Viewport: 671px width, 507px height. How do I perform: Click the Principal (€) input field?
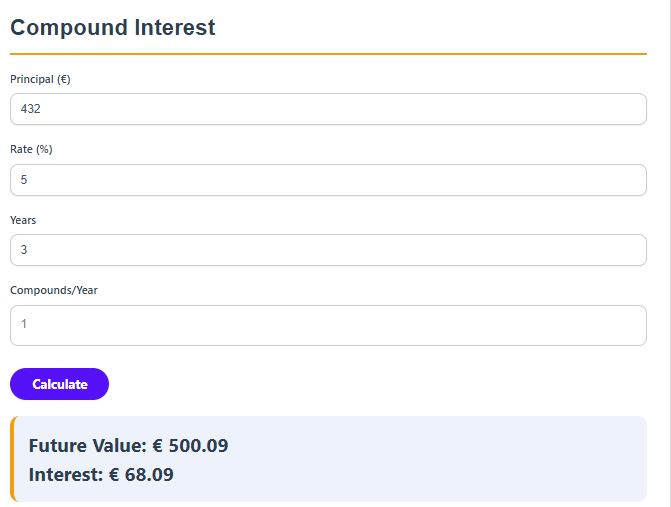pos(328,109)
